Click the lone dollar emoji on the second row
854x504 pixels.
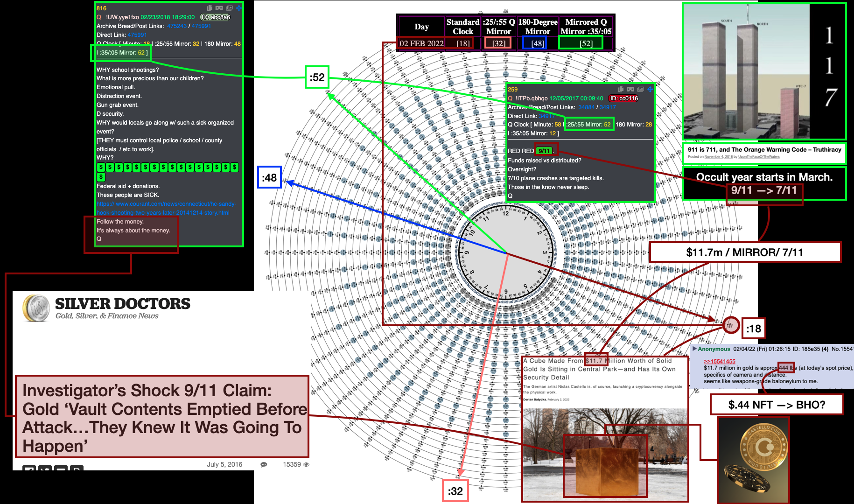[101, 177]
